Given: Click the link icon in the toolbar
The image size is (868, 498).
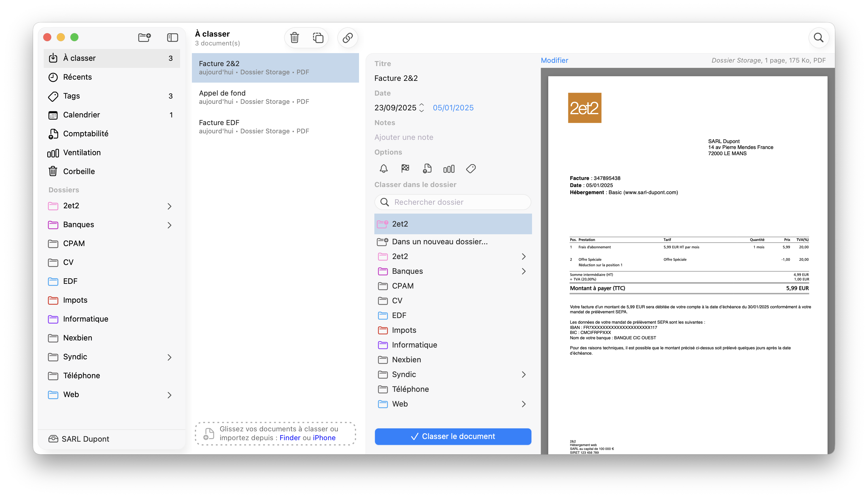Looking at the screenshot, I should click(347, 38).
